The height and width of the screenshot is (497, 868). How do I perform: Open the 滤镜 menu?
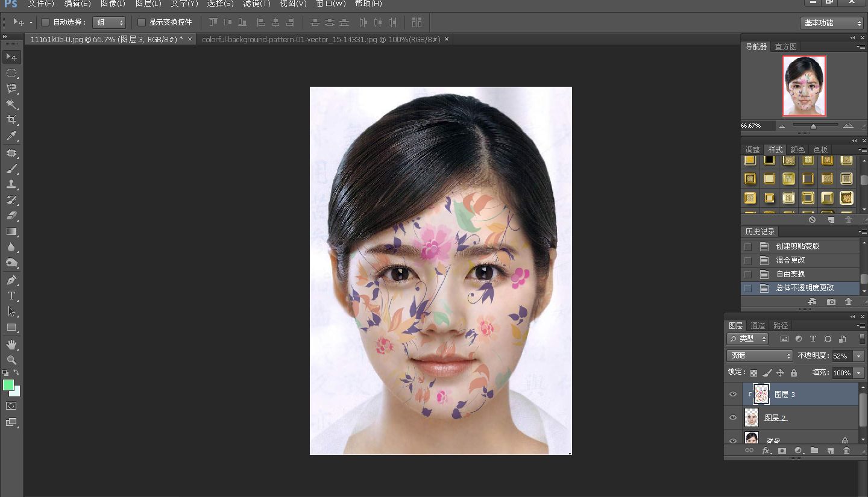tap(257, 4)
